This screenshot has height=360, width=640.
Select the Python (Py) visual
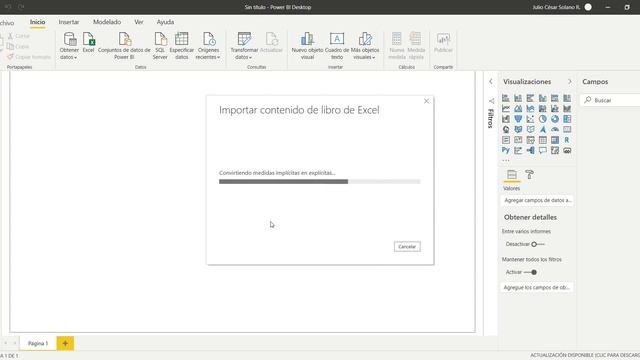click(506, 151)
